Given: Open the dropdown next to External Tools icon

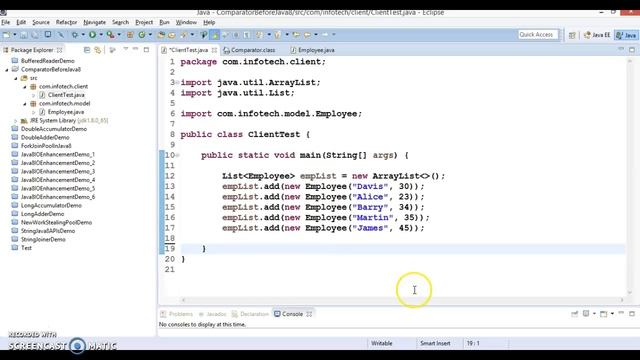Looking at the screenshot, I should [119, 35].
